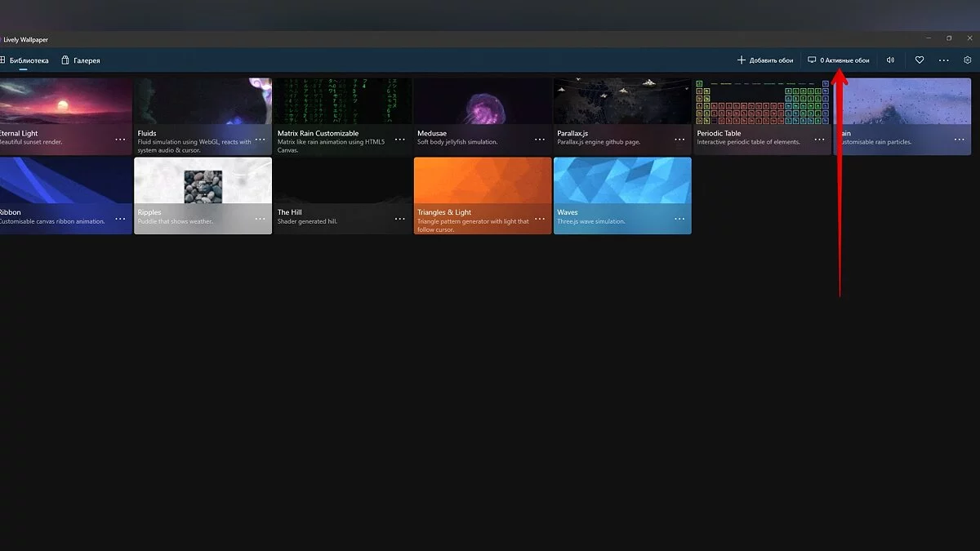Switch to the Галерея tab
Image resolution: width=980 pixels, height=551 pixels.
tap(81, 60)
